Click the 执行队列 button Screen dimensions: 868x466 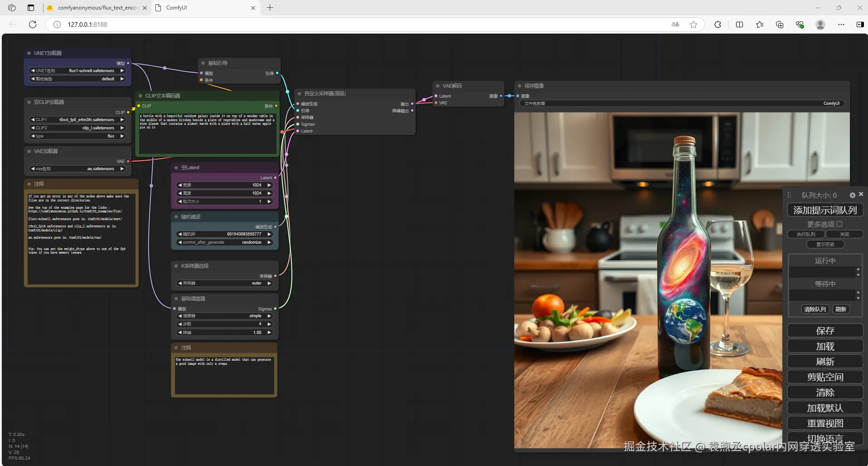(x=806, y=235)
